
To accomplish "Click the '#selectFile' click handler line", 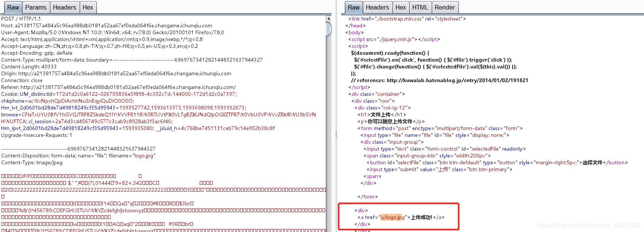I will 433,60.
